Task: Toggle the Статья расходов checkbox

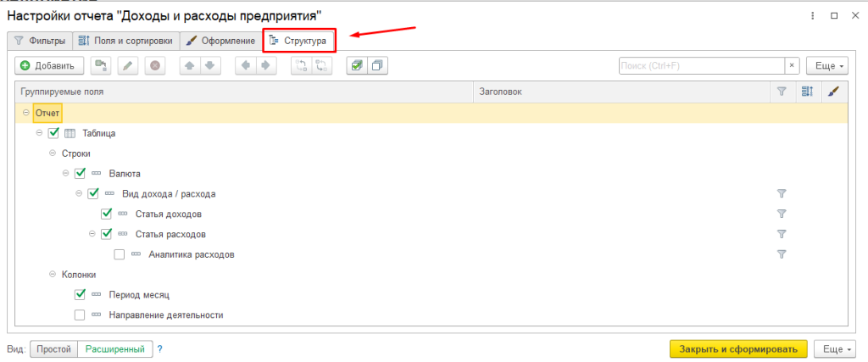Action: point(107,234)
